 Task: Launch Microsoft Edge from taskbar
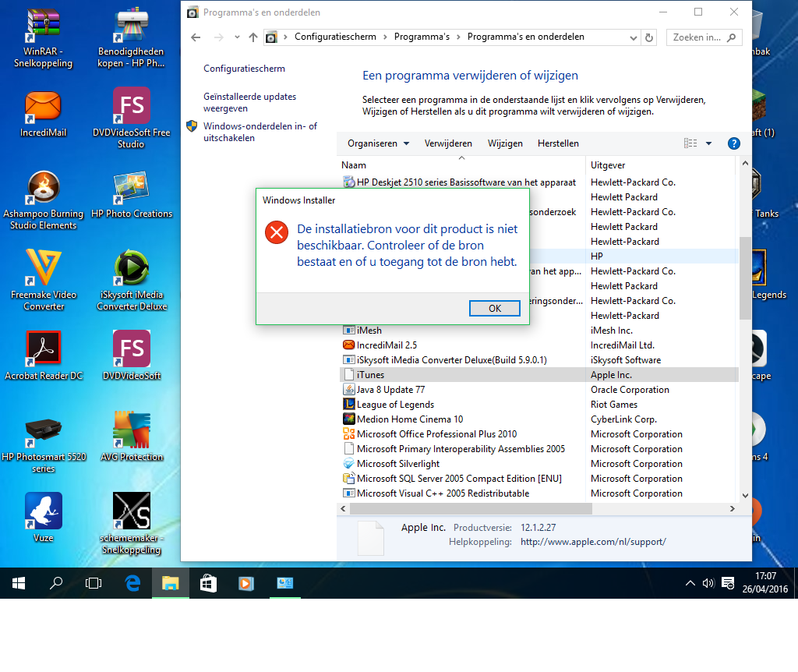[132, 583]
